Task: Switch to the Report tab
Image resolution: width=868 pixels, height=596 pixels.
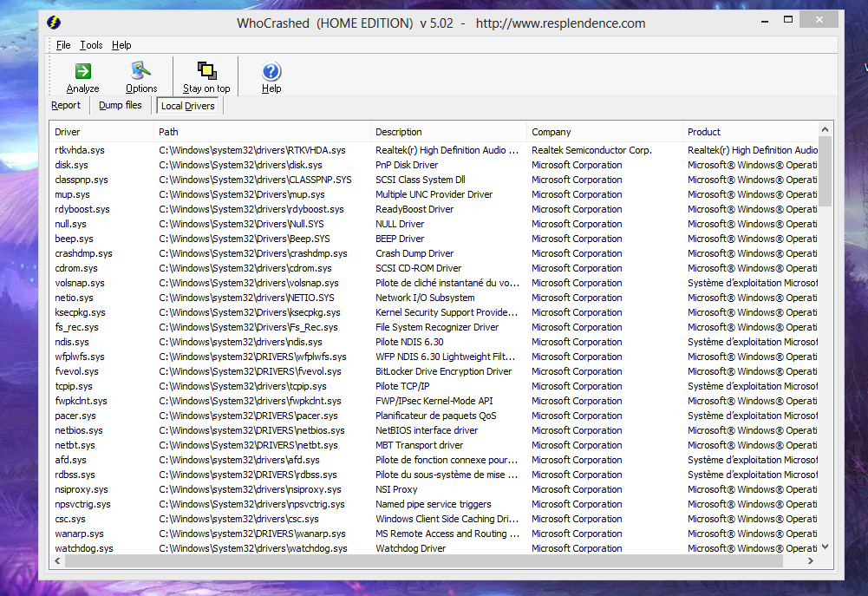Action: (66, 105)
